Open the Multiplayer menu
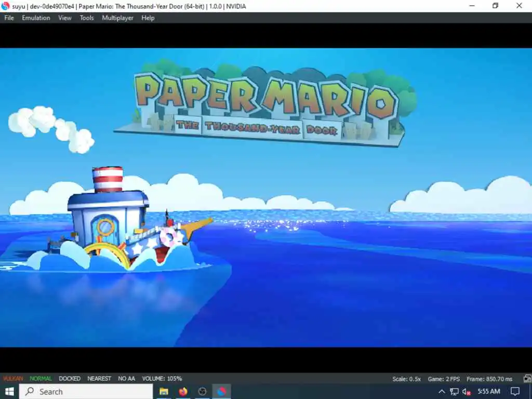Image resolution: width=532 pixels, height=399 pixels. point(118,18)
